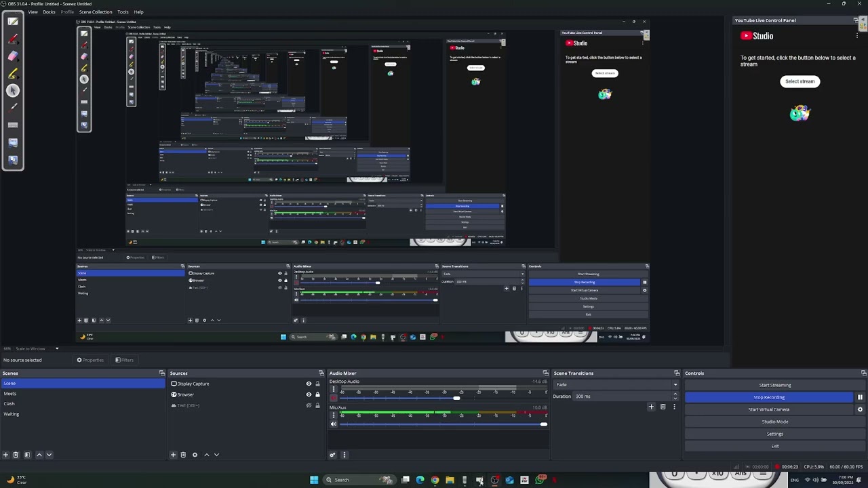868x488 pixels.
Task: Open the View menu
Action: click(x=33, y=12)
